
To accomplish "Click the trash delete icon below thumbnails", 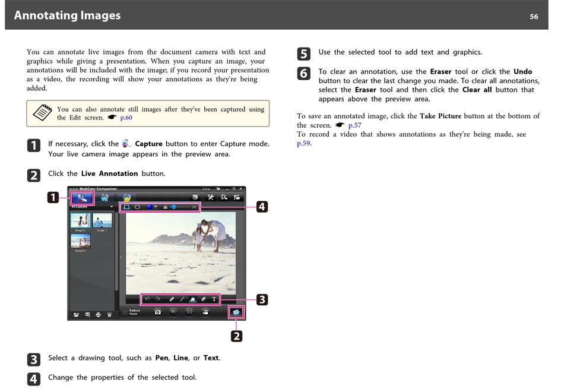I will pos(109,315).
